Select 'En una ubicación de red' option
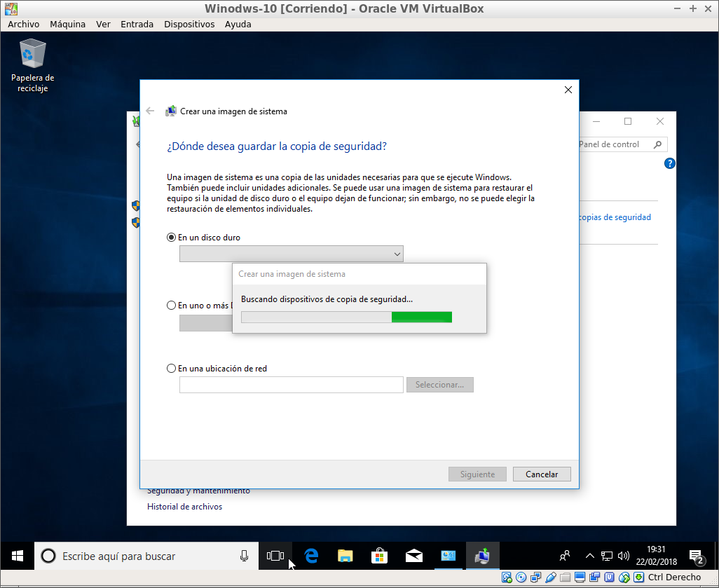Viewport: 719px width, 588px height. tap(172, 369)
